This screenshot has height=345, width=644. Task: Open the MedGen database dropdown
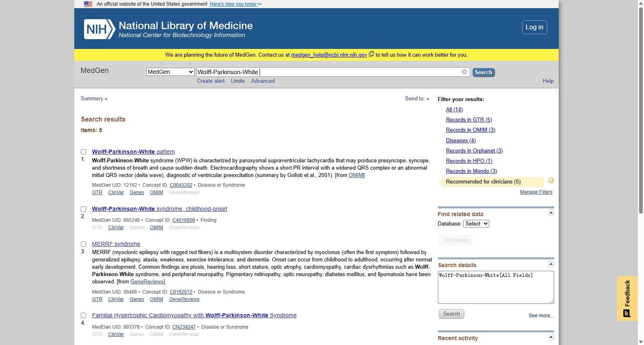[170, 72]
